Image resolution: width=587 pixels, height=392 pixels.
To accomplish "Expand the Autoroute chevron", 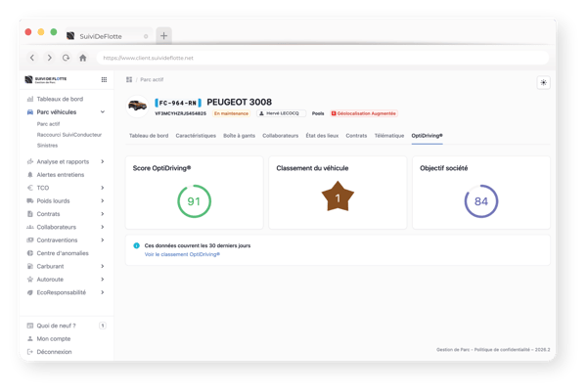I will point(103,280).
